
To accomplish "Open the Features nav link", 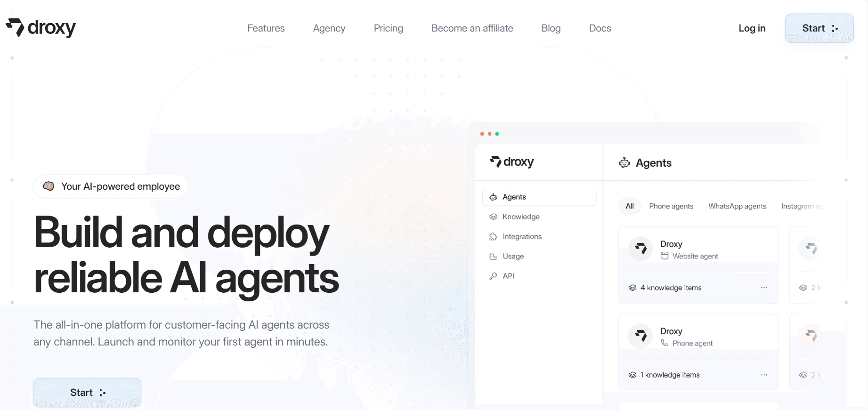I will click(266, 28).
